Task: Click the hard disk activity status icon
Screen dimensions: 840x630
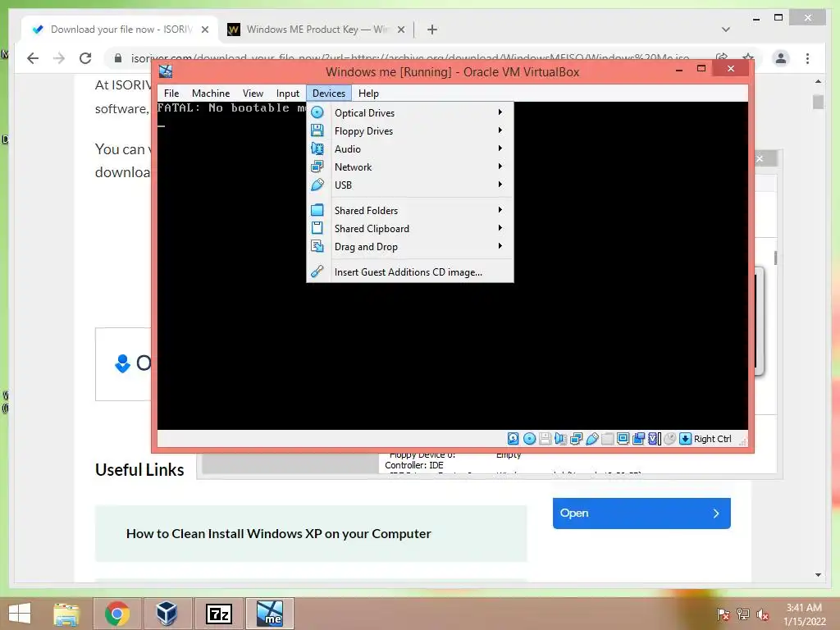Action: (513, 439)
